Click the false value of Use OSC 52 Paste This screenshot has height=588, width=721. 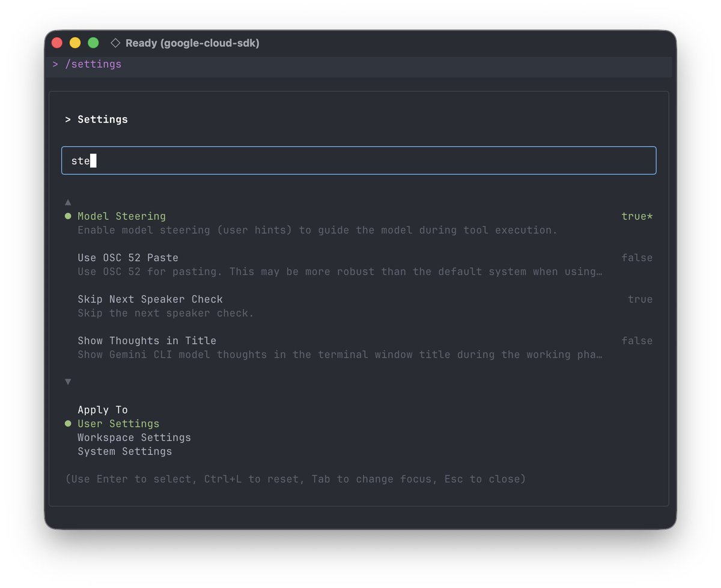[x=637, y=258]
